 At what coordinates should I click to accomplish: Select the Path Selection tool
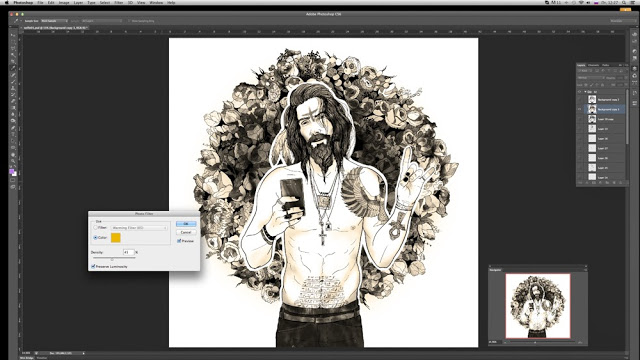pos(13,141)
